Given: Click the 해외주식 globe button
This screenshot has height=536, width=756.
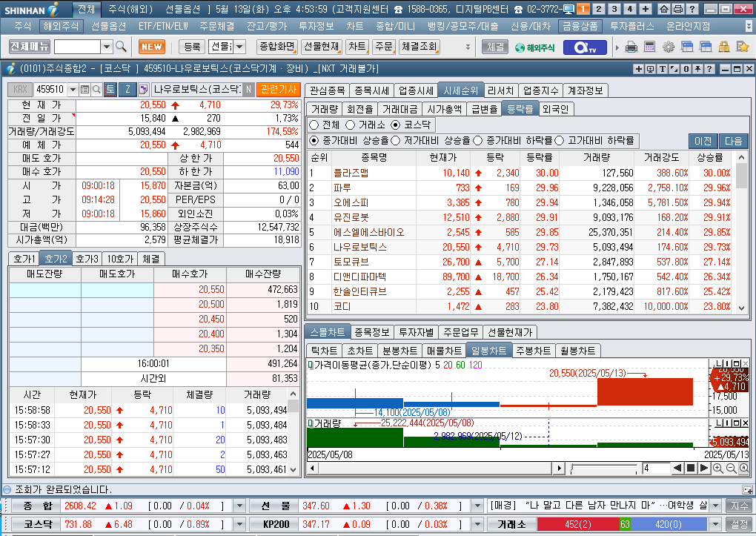Looking at the screenshot, I should [x=534, y=47].
